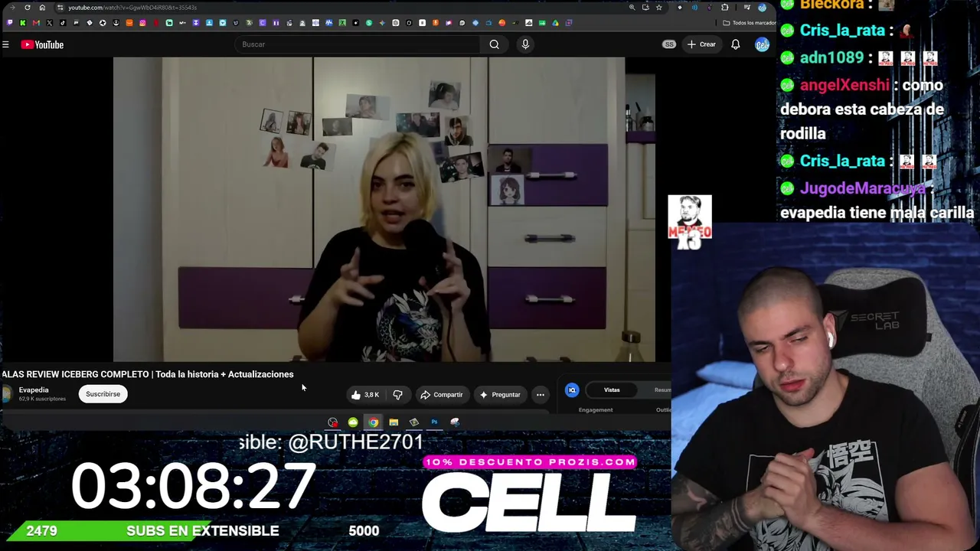Open the TikTok bookmark
The width and height of the screenshot is (980, 551).
coord(63,23)
